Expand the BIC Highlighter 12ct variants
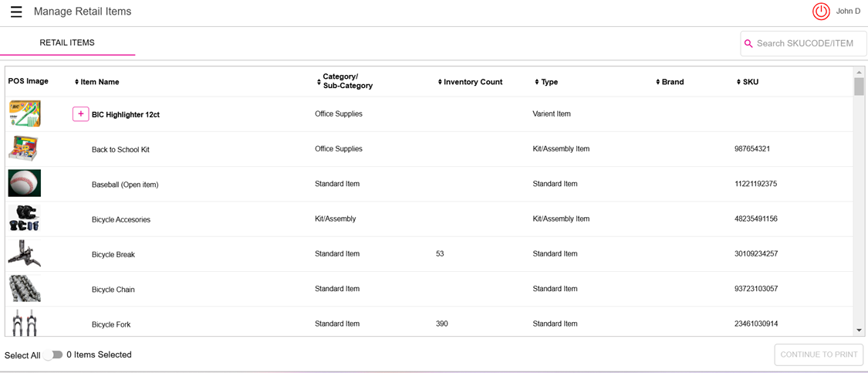 [x=80, y=114]
